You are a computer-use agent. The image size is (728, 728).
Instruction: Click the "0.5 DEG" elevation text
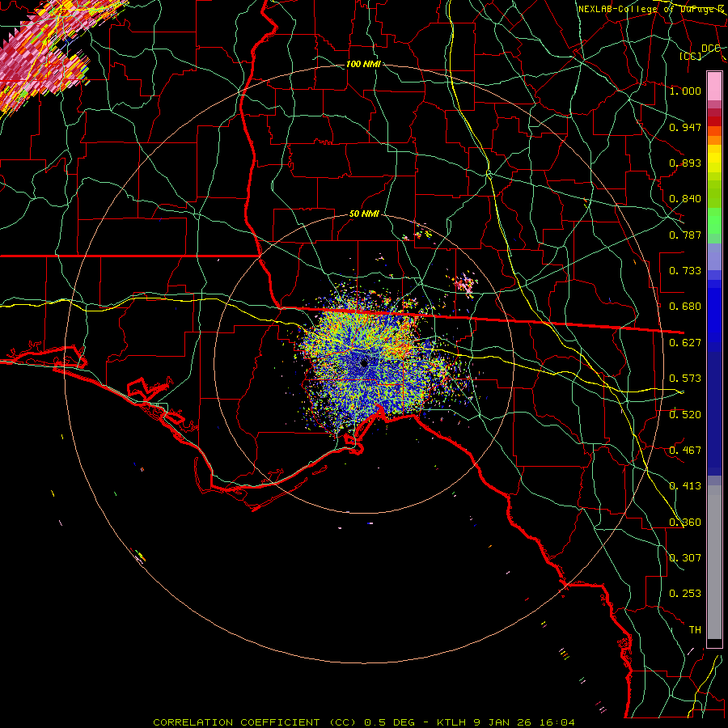pyautogui.click(x=389, y=722)
